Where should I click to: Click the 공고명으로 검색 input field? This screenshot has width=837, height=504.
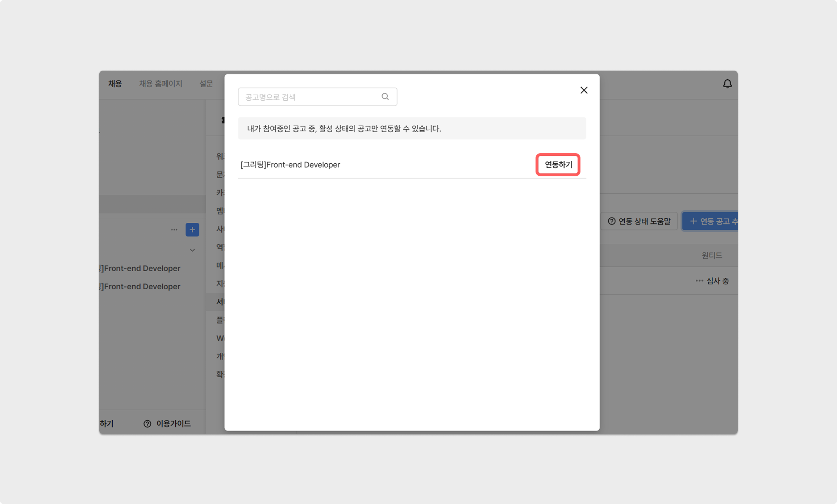tap(312, 97)
